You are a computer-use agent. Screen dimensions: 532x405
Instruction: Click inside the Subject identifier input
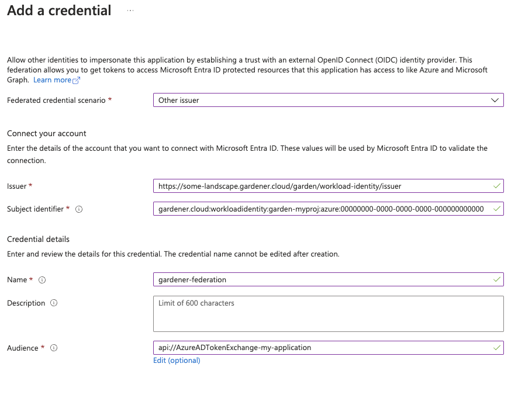click(x=322, y=209)
